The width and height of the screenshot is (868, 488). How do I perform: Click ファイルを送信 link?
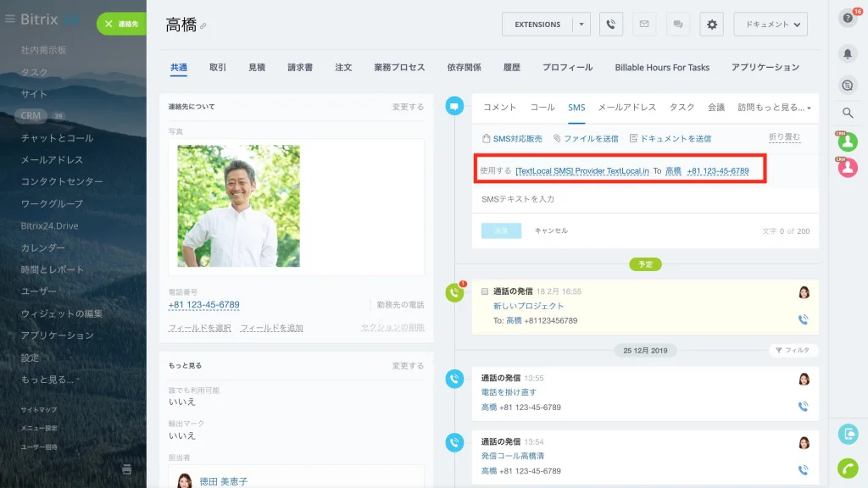(587, 138)
